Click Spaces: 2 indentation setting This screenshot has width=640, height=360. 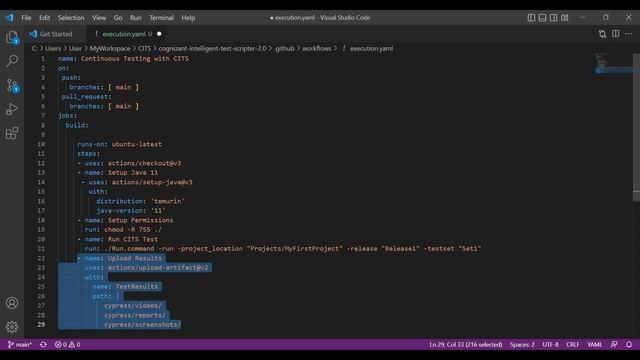click(522, 345)
